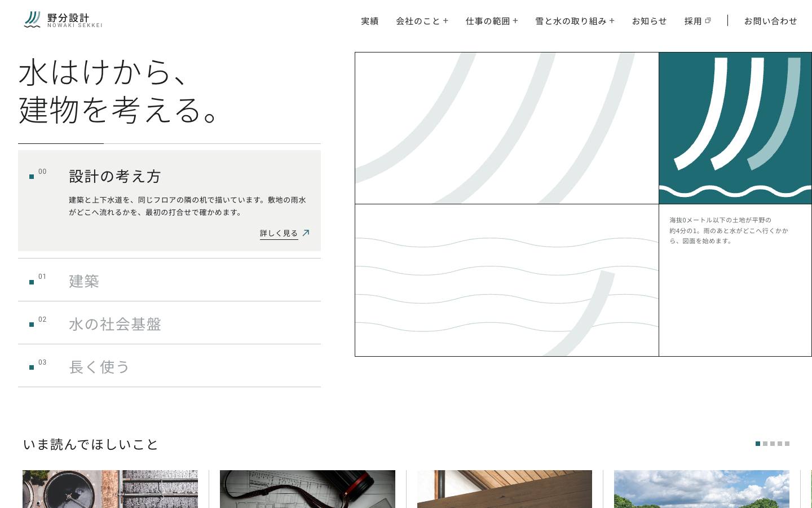
Task: Open the お知らせ menu item
Action: tap(649, 21)
